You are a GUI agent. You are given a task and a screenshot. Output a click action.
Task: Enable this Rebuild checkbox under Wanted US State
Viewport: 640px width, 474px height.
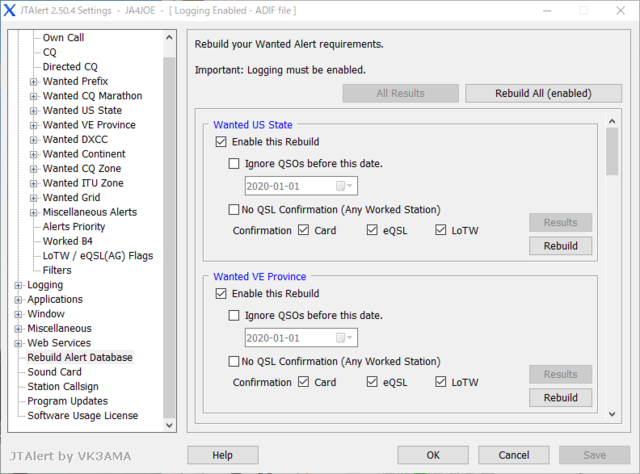click(x=221, y=142)
